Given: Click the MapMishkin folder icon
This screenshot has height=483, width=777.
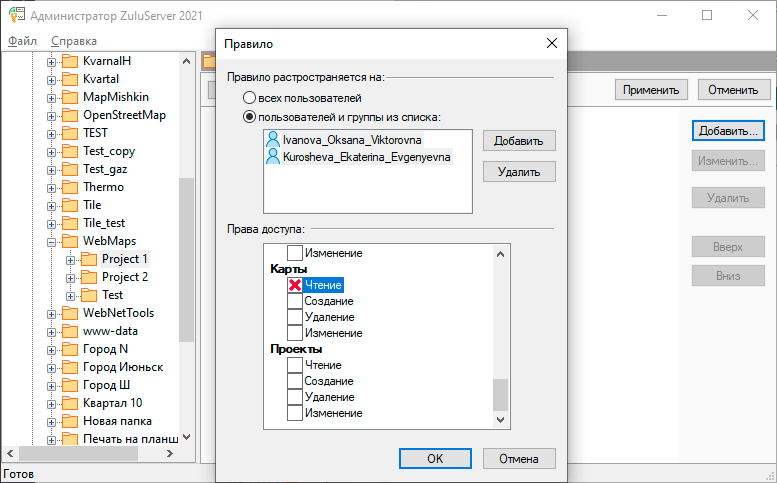Looking at the screenshot, I should pos(70,97).
